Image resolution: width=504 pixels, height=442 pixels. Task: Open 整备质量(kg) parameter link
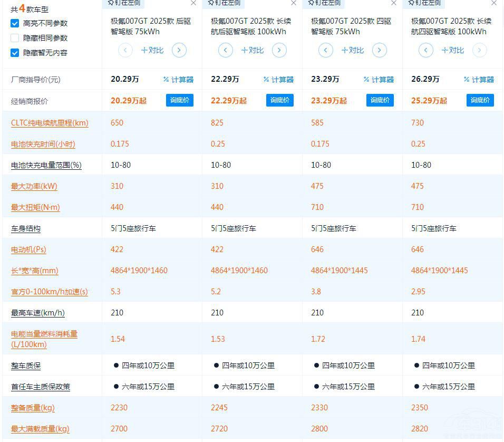click(33, 408)
